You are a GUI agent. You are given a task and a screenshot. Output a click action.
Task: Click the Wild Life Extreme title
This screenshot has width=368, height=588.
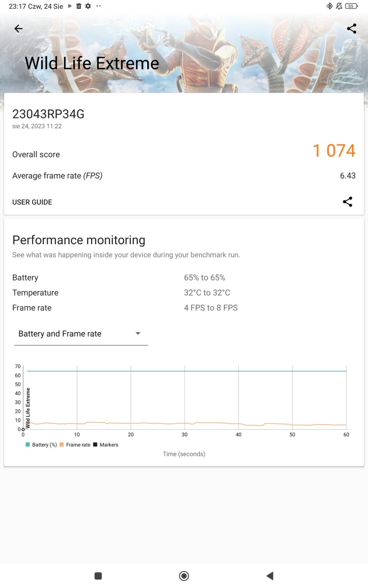(x=92, y=63)
